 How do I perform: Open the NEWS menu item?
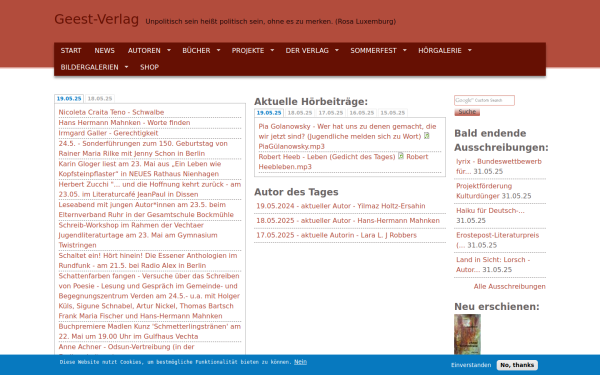[x=104, y=51]
